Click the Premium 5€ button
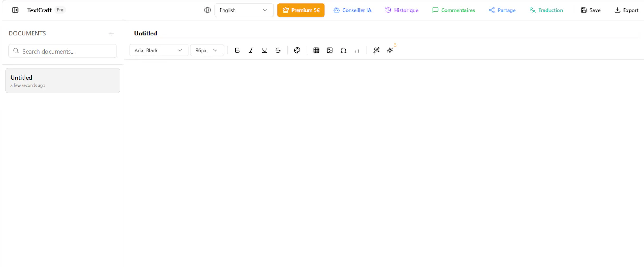The width and height of the screenshot is (644, 267). tap(301, 10)
